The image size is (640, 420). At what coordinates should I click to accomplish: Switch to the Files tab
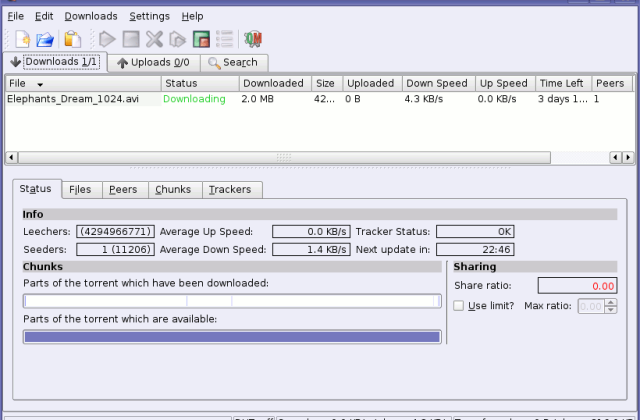81,190
